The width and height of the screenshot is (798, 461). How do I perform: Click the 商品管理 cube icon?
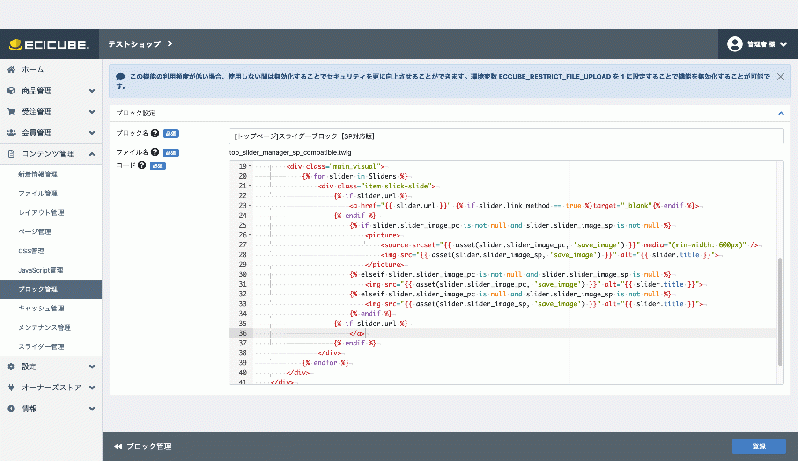click(x=11, y=91)
